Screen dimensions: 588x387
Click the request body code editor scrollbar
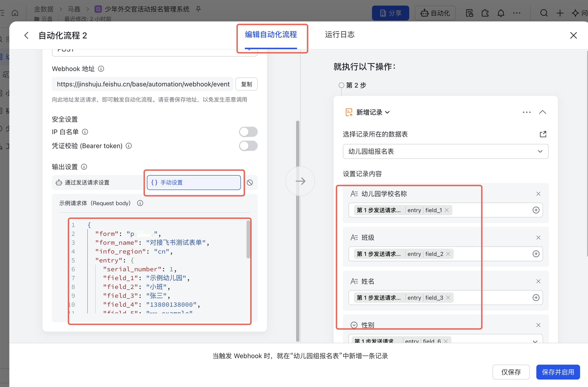[248, 239]
